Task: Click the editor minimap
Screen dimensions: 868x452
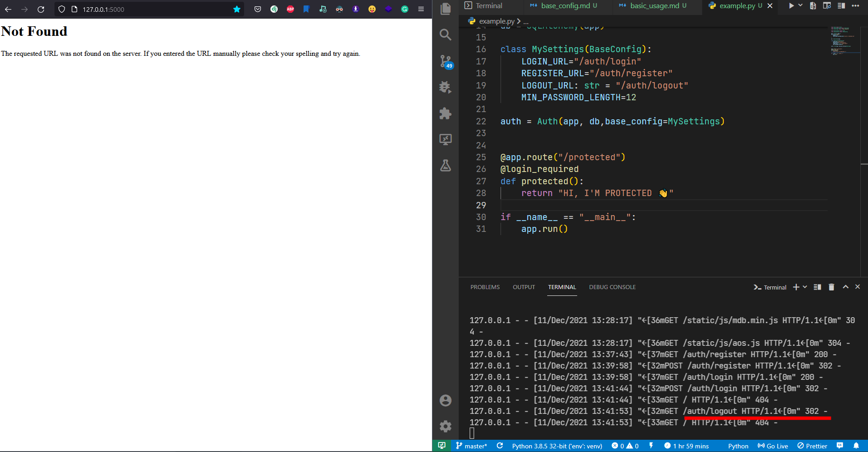Action: coord(845,41)
